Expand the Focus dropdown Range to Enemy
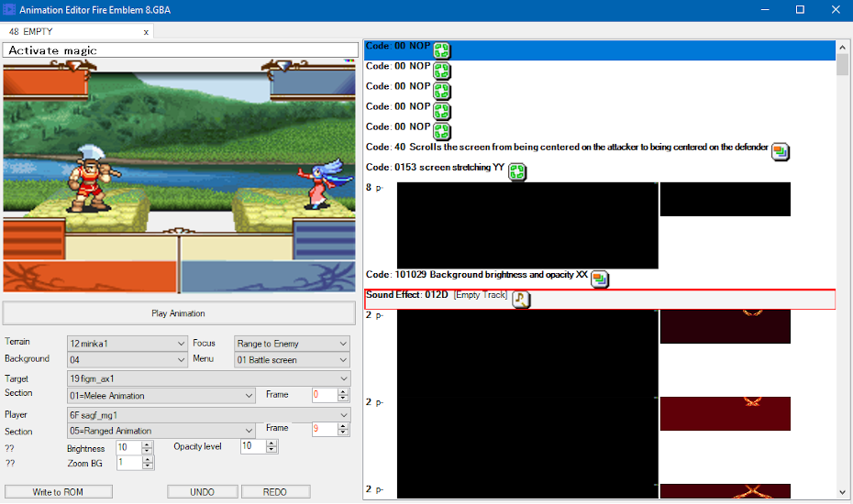This screenshot has width=853, height=504. pyautogui.click(x=292, y=344)
